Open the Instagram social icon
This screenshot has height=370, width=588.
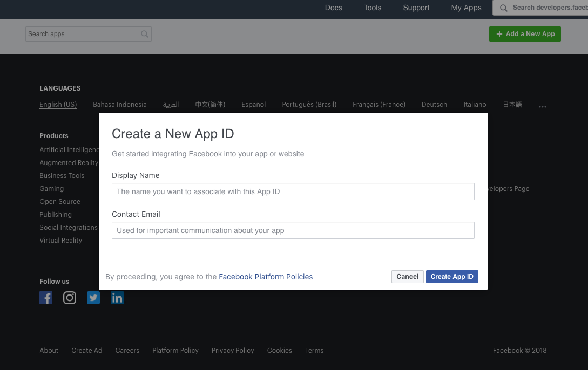(69, 298)
